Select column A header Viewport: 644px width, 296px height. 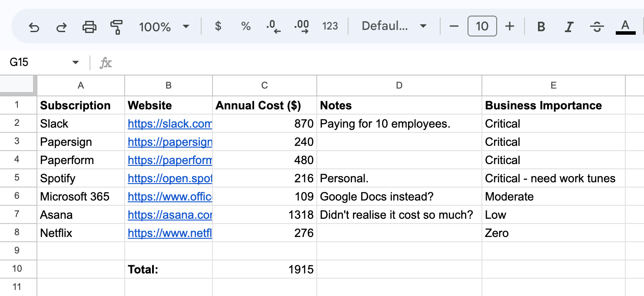(81, 86)
